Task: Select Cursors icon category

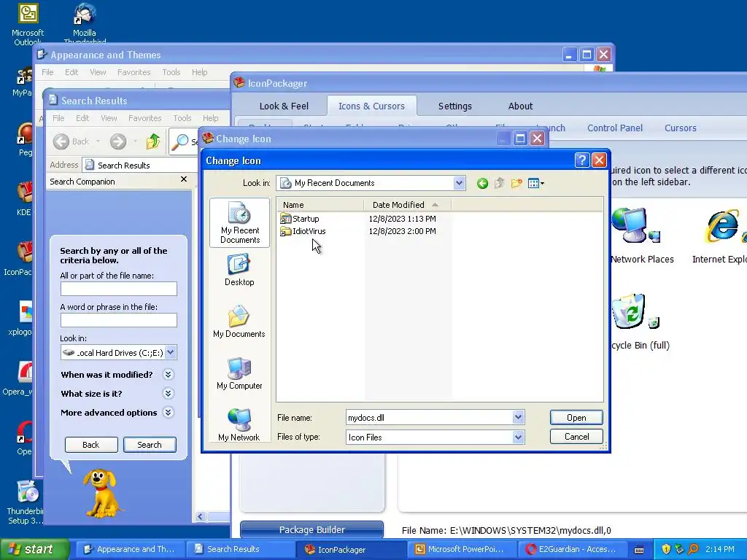Action: tap(681, 128)
